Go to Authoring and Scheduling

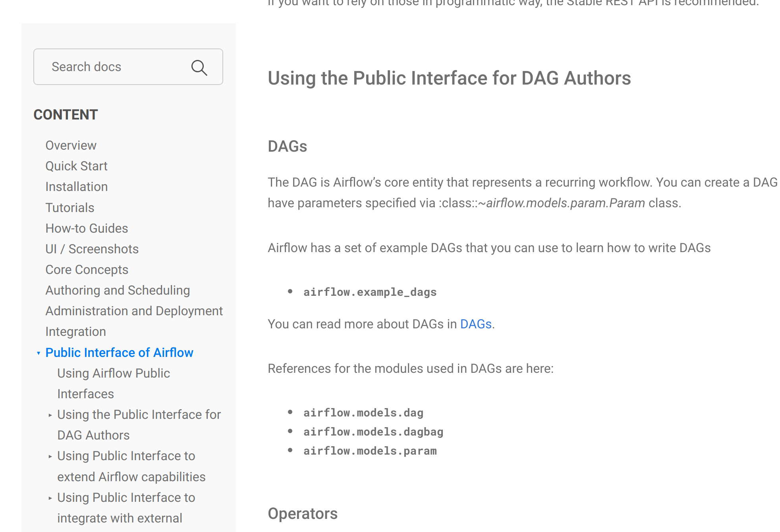coord(118,290)
